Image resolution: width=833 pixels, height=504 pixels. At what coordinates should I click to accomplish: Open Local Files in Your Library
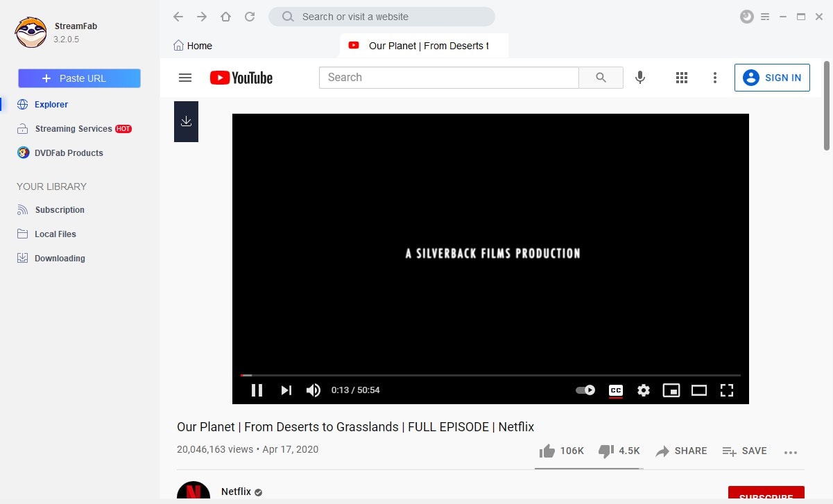55,234
